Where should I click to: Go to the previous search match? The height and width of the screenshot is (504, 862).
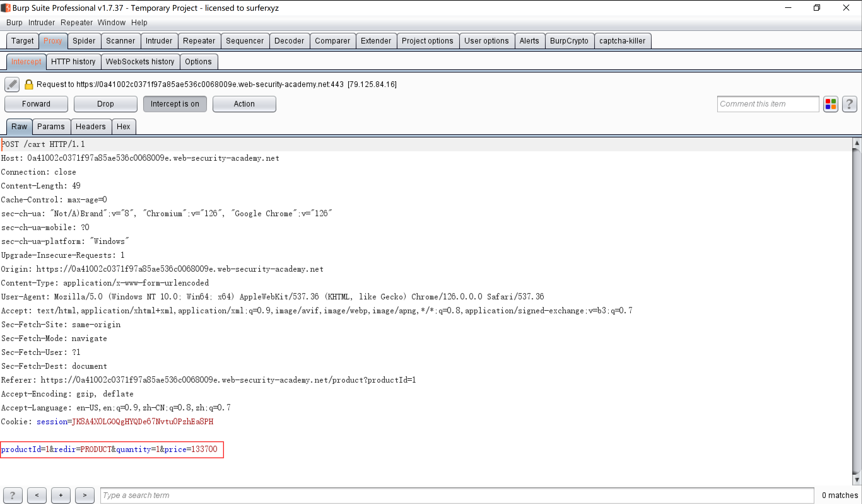pyautogui.click(x=37, y=495)
